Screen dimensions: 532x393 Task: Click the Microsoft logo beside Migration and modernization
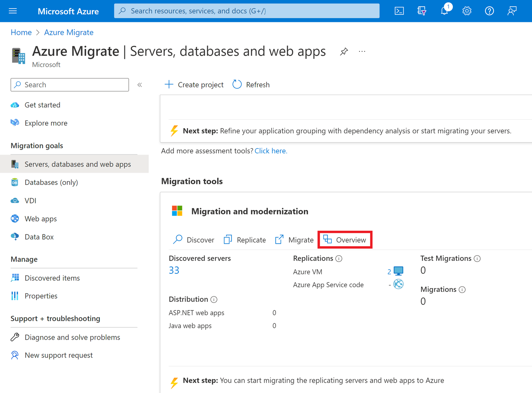(x=177, y=211)
